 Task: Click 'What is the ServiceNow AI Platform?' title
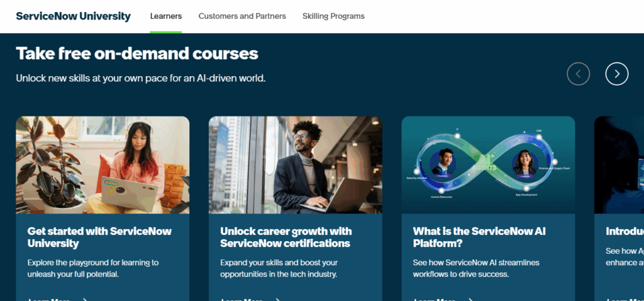coord(478,237)
